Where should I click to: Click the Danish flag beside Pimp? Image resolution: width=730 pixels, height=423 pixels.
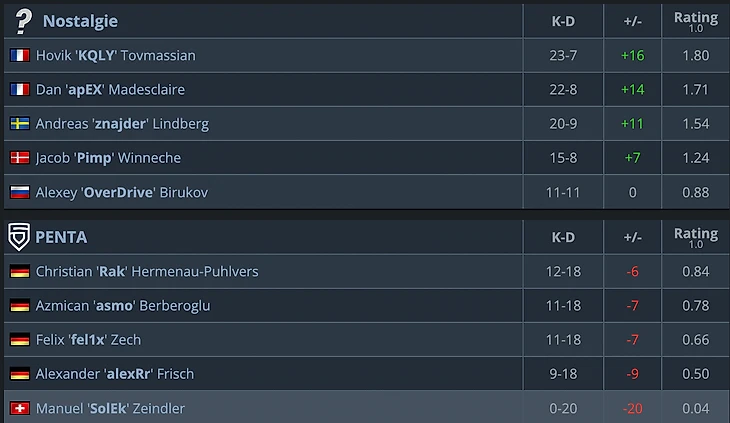point(20,158)
